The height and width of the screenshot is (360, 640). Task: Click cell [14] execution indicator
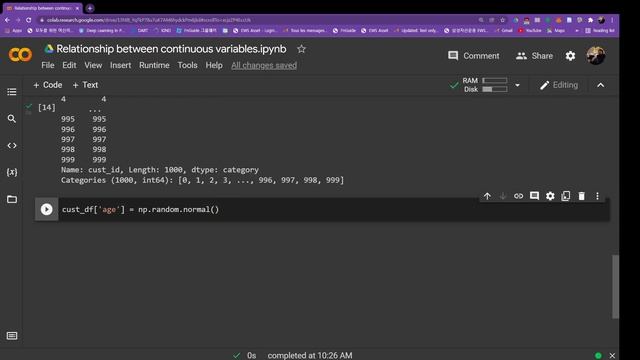(47, 107)
